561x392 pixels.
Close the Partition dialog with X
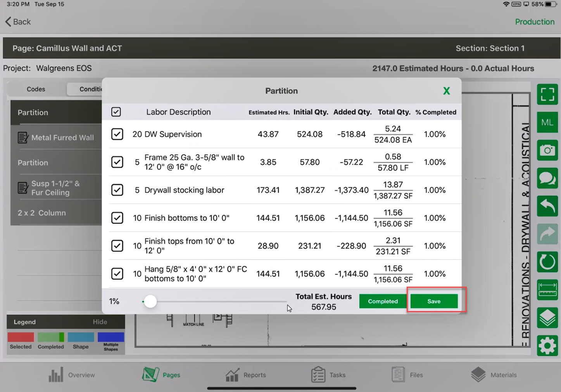(447, 91)
